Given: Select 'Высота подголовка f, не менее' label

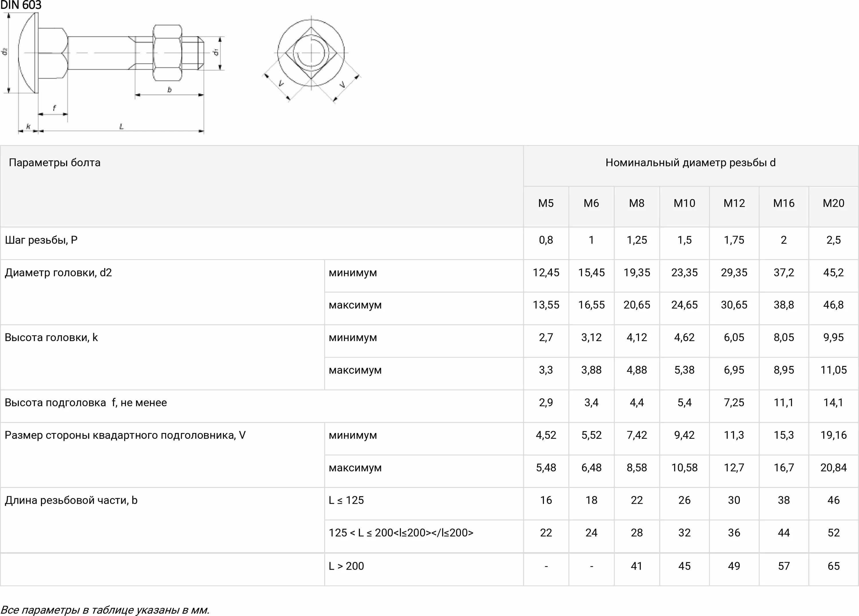Looking at the screenshot, I should click(x=86, y=402).
